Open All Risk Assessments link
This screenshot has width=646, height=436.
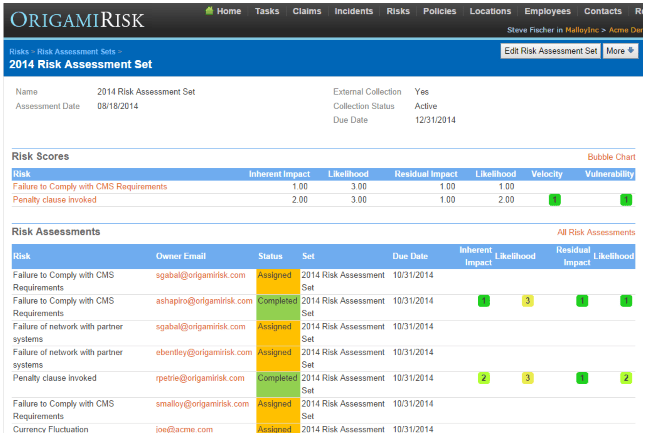(596, 232)
